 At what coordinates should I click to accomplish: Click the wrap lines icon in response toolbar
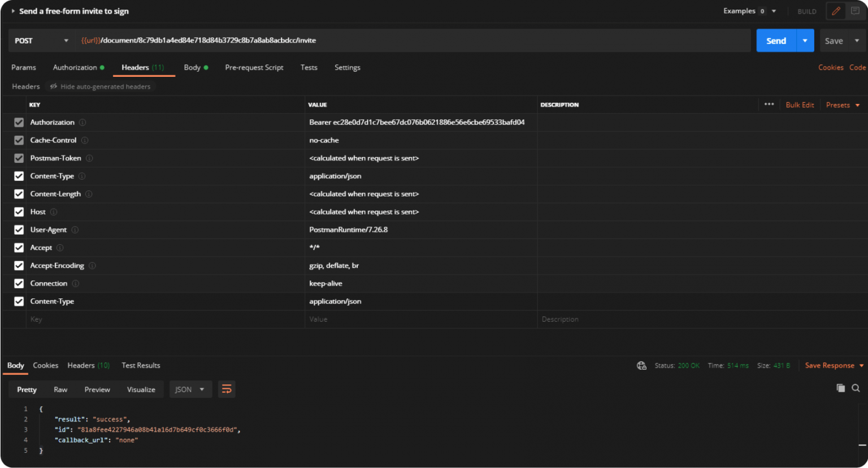227,389
